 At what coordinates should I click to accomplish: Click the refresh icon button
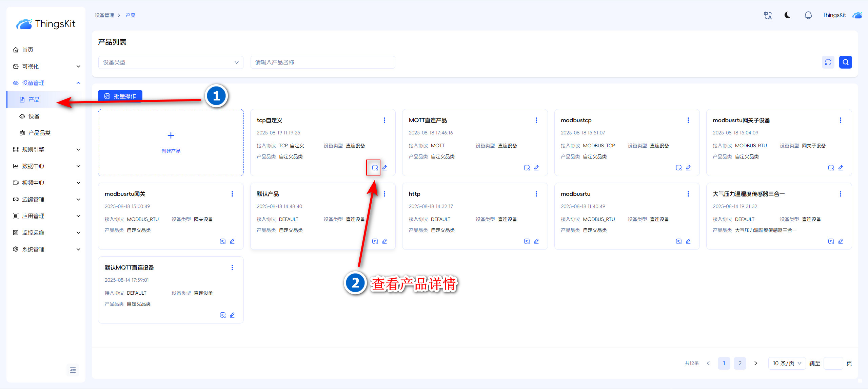828,62
